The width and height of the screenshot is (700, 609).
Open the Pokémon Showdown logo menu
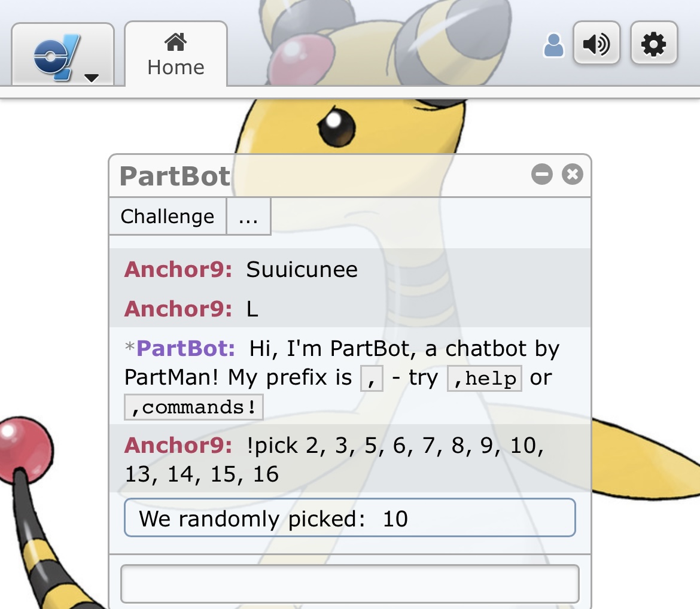pos(55,56)
